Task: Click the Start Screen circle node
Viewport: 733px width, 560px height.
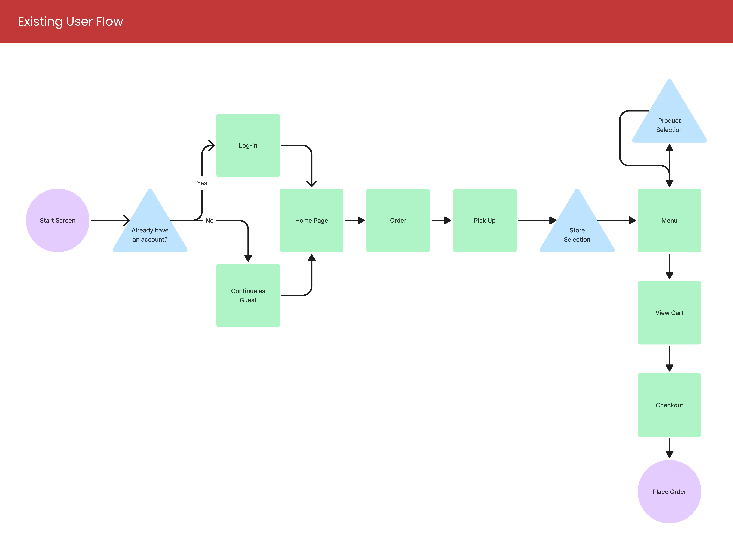Action: coord(57,220)
